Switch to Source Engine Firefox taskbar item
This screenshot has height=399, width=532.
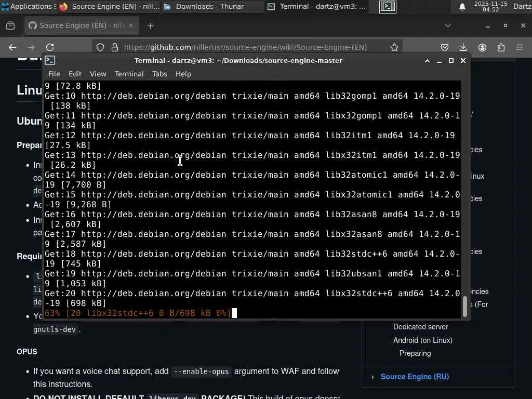[109, 6]
